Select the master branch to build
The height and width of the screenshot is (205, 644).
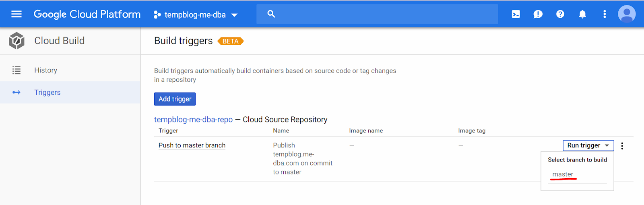[x=563, y=174]
